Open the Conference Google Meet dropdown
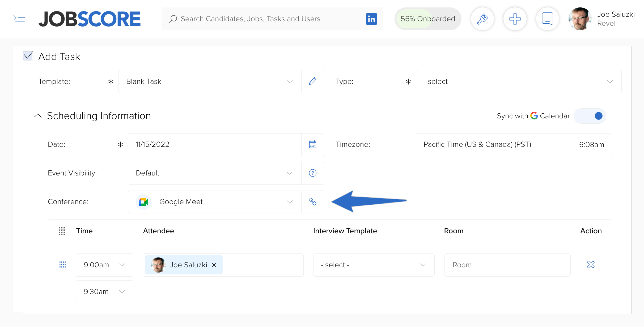The width and height of the screenshot is (644, 327). (215, 202)
